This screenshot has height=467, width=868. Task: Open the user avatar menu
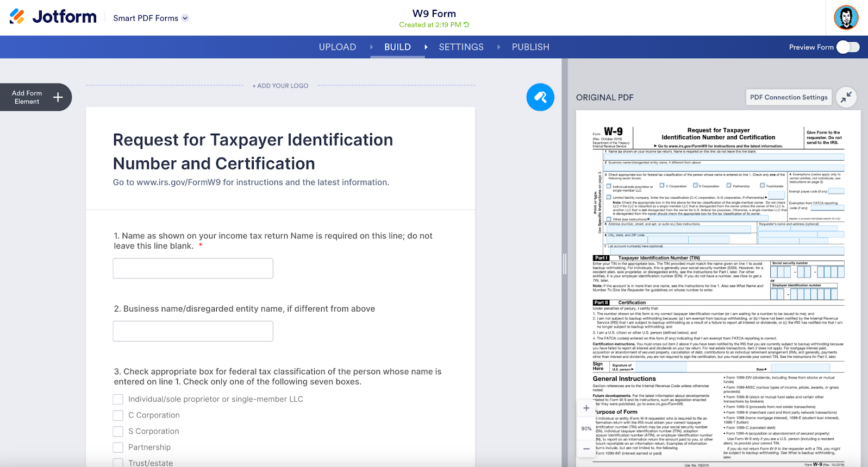click(846, 17)
